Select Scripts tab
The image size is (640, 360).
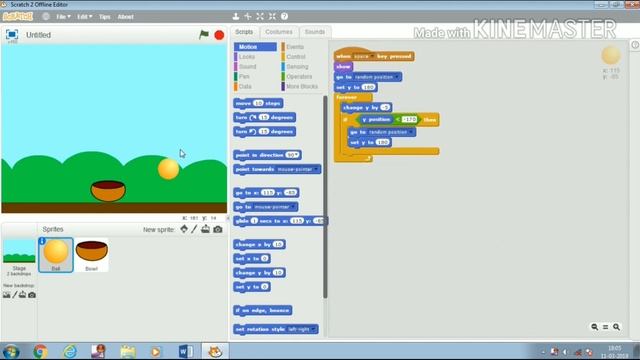click(x=244, y=32)
